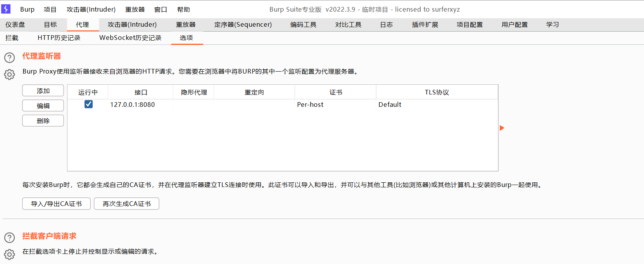
Task: Sort by the 运行中 column header
Action: click(88, 92)
